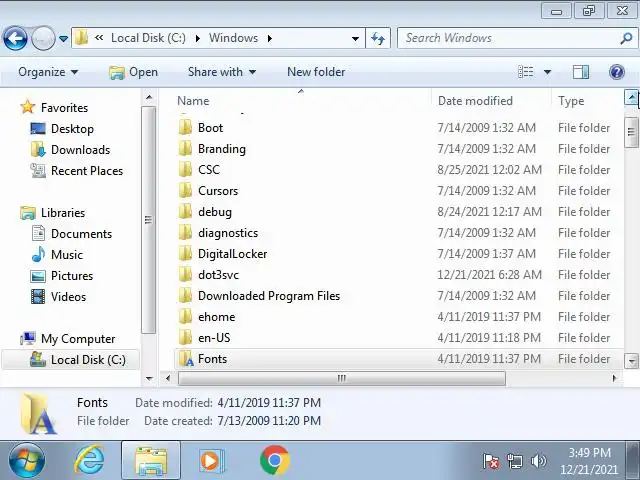Open recent pages dropdown beside Forward button
The width and height of the screenshot is (640, 480).
pyautogui.click(x=63, y=39)
